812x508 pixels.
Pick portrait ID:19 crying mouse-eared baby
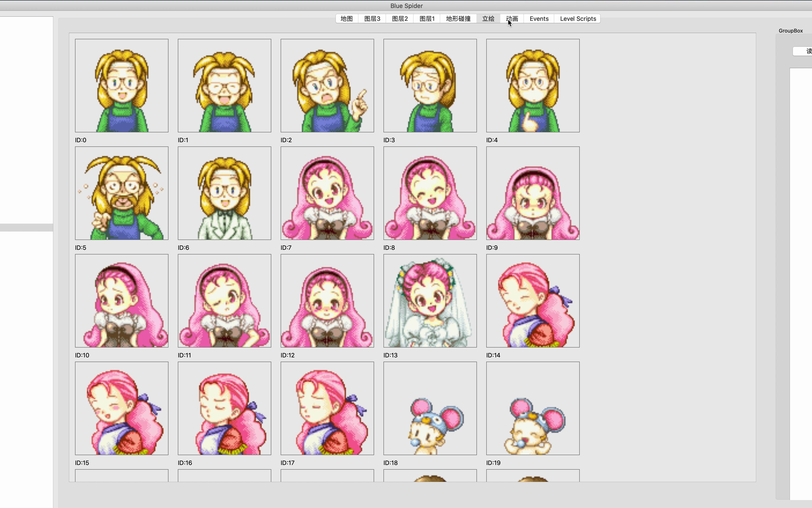click(x=533, y=408)
